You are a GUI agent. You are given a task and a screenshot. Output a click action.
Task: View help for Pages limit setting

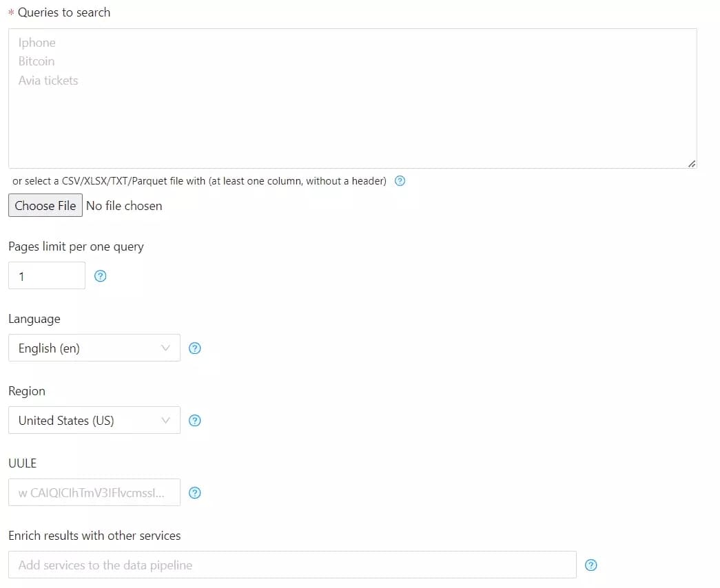click(x=100, y=275)
